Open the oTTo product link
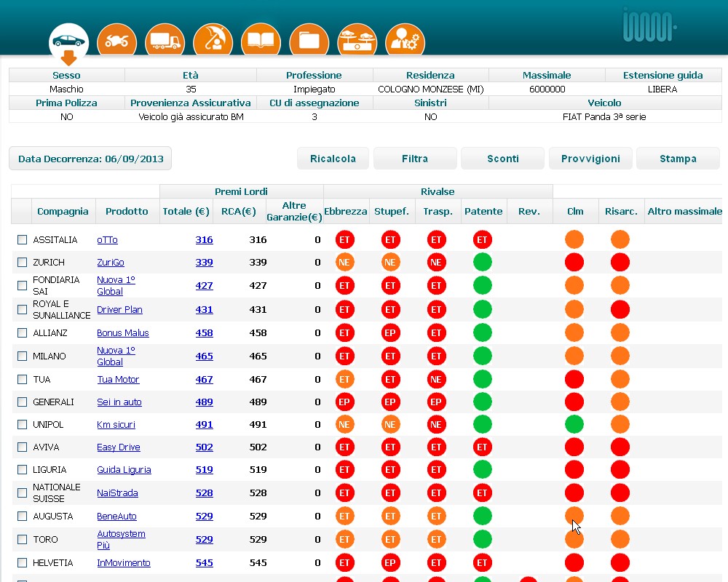This screenshot has height=582, width=728. 107,240
